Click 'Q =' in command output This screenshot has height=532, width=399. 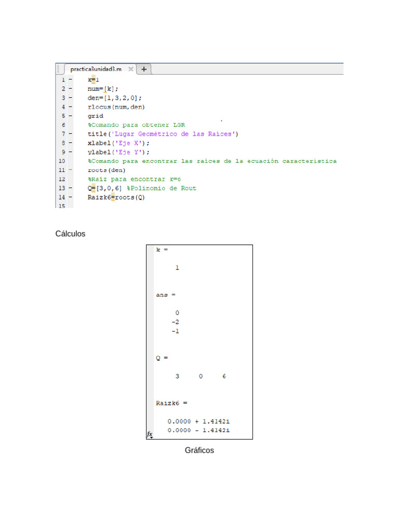[x=162, y=358]
